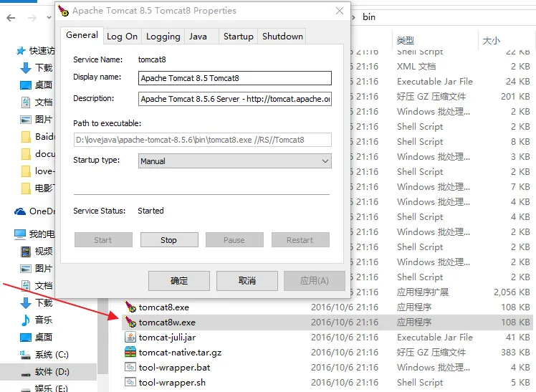Click the Tomcat icon in dialog title bar
The height and width of the screenshot is (392, 536).
tap(63, 11)
